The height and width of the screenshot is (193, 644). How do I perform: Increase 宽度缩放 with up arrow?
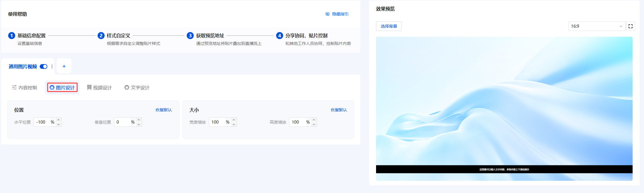pyautogui.click(x=234, y=120)
